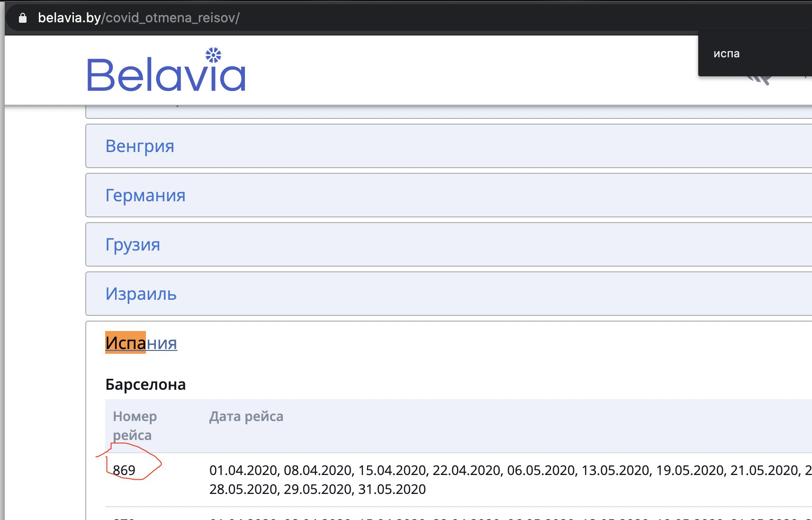
Task: Click the Belavia logo
Action: 166,70
